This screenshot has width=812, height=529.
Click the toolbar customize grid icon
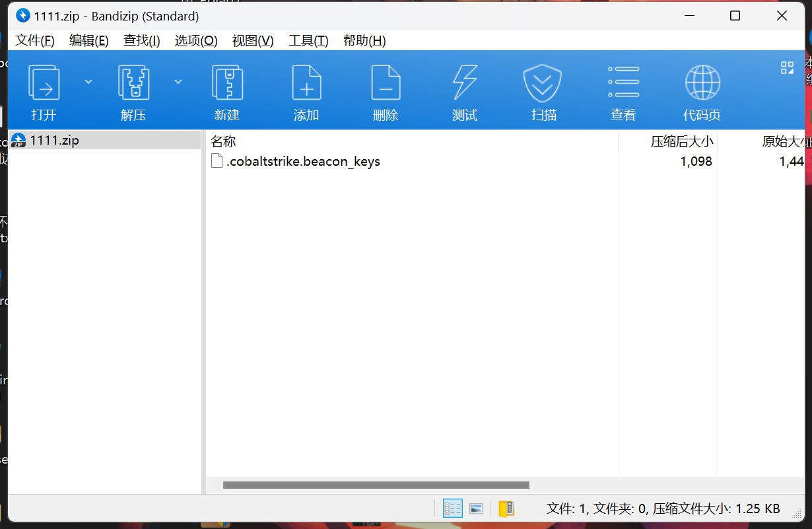[x=787, y=67]
